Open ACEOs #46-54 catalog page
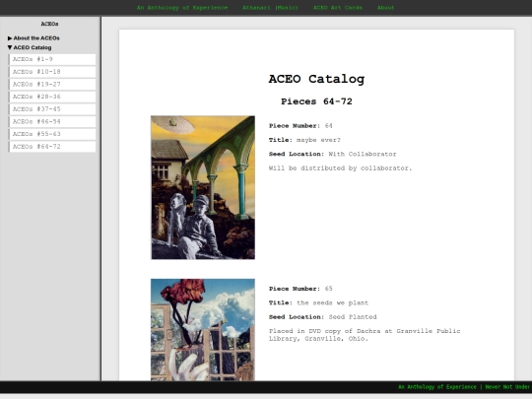The height and width of the screenshot is (399, 532). (52, 121)
